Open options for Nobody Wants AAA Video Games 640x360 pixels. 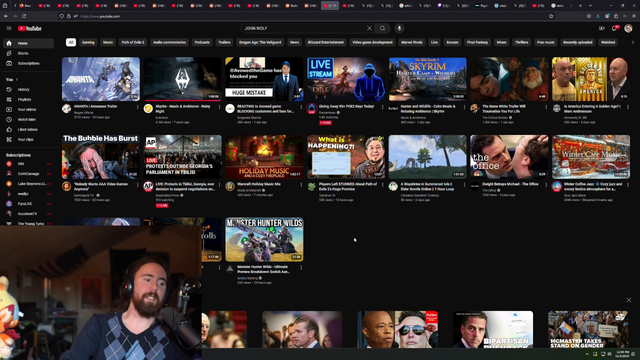(138, 185)
